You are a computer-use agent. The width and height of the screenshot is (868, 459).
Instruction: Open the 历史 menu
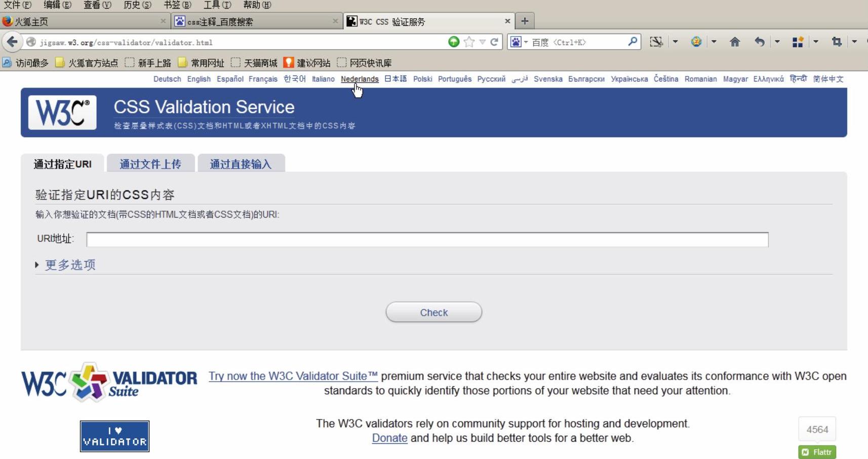tap(137, 5)
